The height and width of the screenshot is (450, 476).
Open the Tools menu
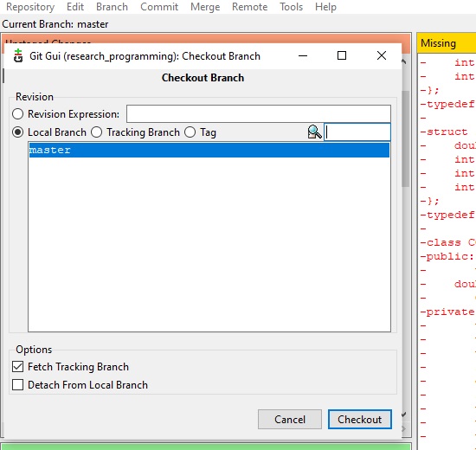point(291,7)
